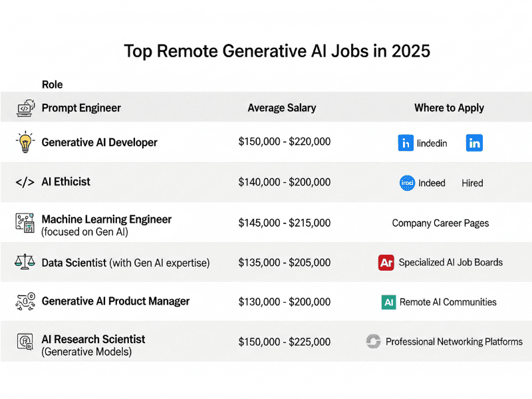Click the Generative AI Product Manager icon
The image size is (532, 399).
pyautogui.click(x=25, y=301)
